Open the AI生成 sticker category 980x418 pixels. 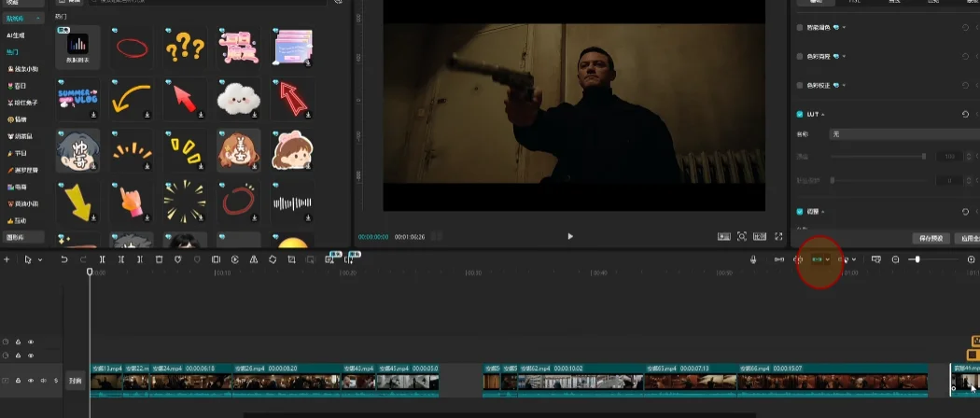pyautogui.click(x=16, y=35)
